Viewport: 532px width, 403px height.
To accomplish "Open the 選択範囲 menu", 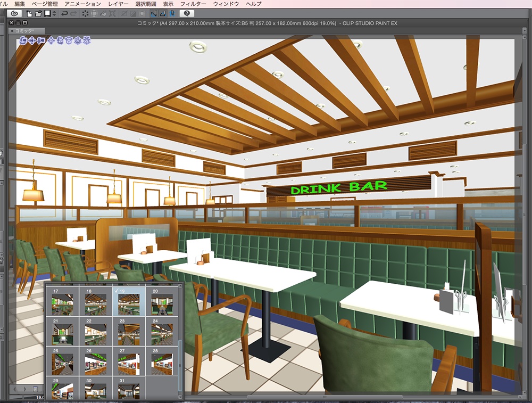I will click(x=146, y=4).
